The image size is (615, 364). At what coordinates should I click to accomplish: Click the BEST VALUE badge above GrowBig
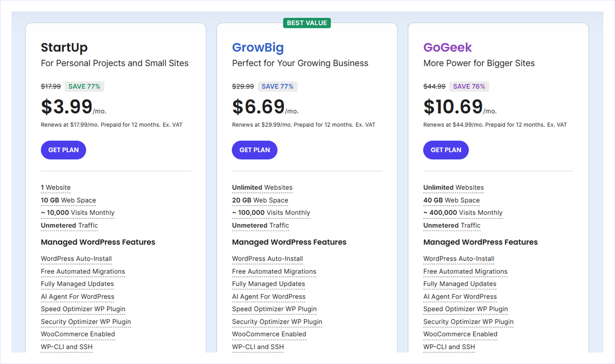point(307,23)
